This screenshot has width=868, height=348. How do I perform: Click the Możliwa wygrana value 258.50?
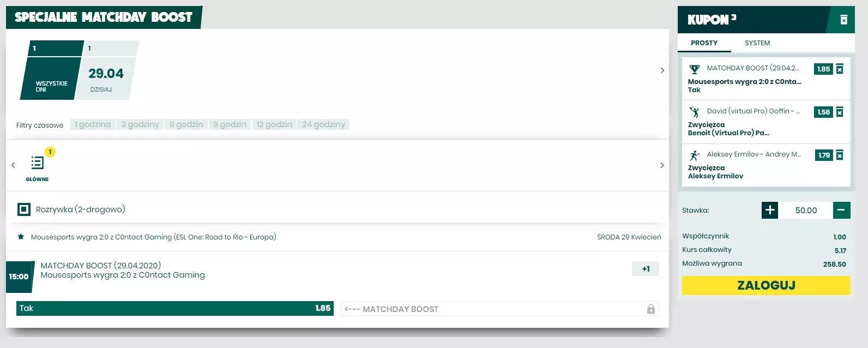[x=835, y=264]
